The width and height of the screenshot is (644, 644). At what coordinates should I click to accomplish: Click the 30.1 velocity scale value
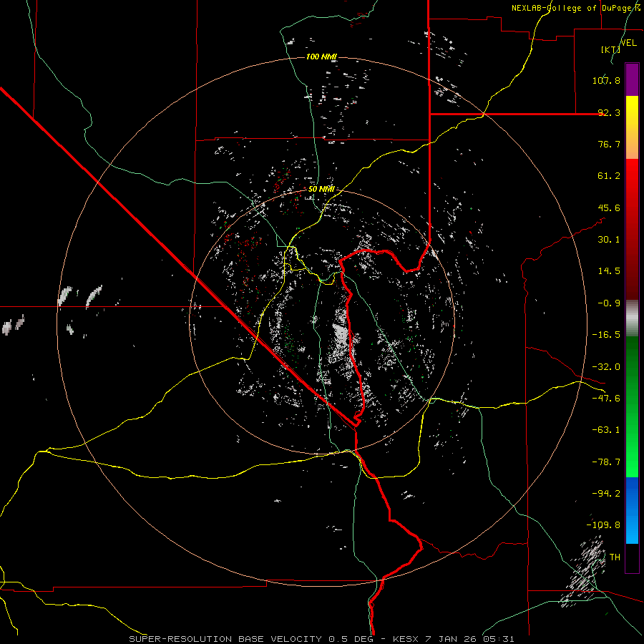pos(609,240)
